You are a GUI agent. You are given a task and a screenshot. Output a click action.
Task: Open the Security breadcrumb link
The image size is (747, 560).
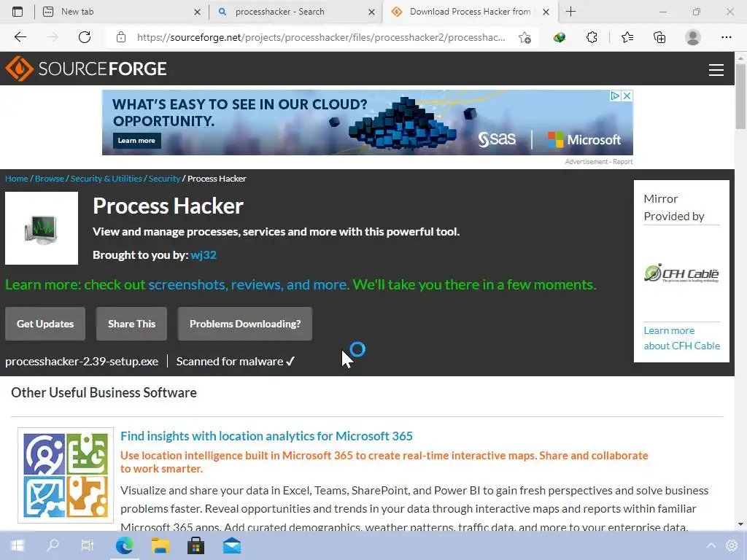(x=164, y=179)
